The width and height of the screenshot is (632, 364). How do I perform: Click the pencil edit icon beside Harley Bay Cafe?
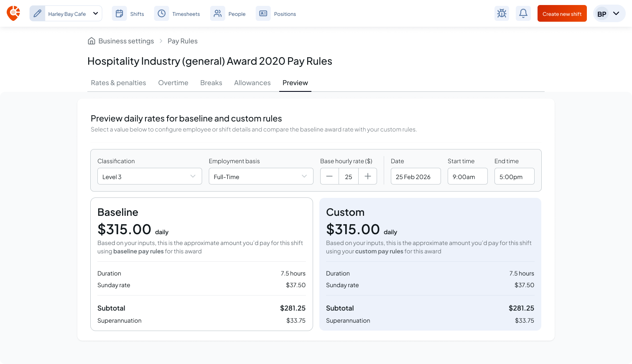coord(37,13)
